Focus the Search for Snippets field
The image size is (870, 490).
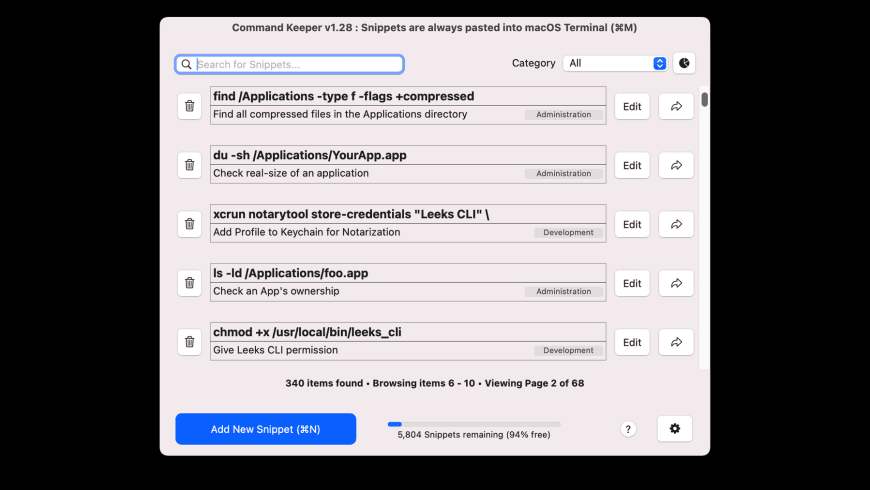pyautogui.click(x=290, y=64)
